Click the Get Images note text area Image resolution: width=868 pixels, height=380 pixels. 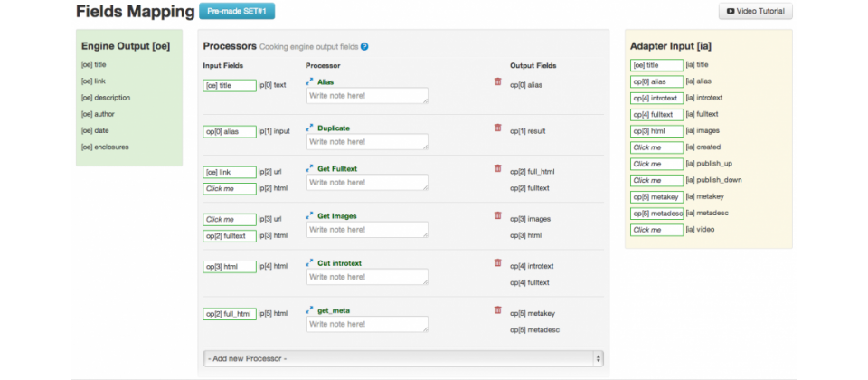click(x=367, y=229)
